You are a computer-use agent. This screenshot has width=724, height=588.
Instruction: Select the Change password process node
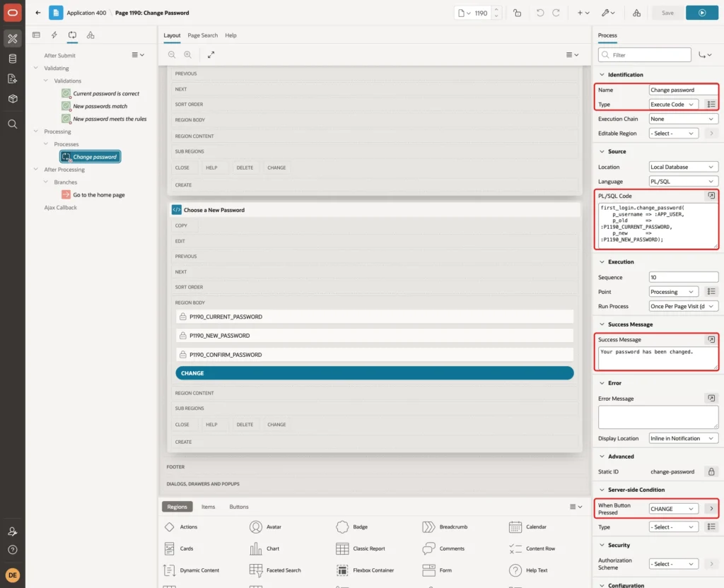(90, 156)
